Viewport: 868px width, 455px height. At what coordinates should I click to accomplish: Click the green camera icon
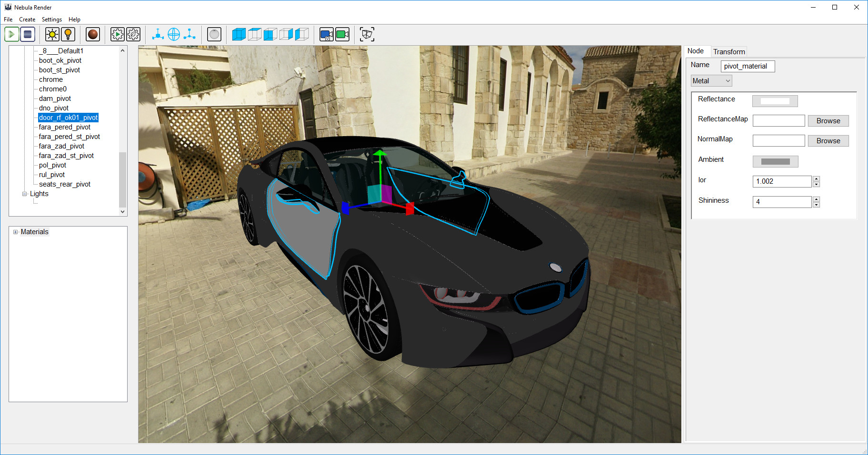click(x=342, y=34)
